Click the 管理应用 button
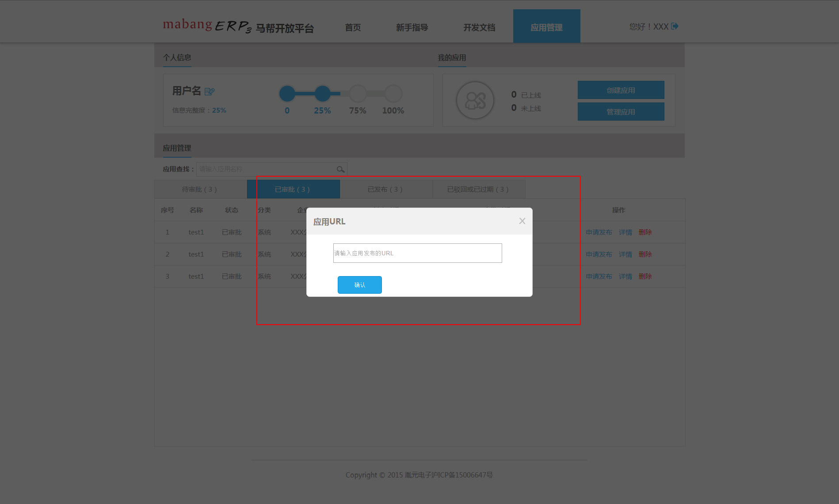 coord(621,112)
